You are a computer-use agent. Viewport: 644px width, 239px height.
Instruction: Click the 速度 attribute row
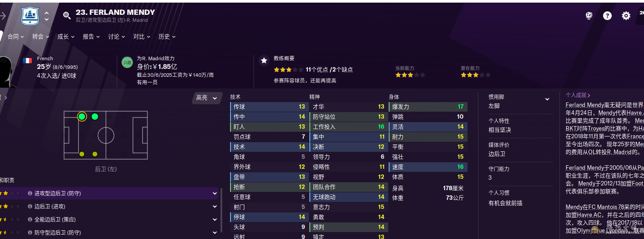click(428, 167)
